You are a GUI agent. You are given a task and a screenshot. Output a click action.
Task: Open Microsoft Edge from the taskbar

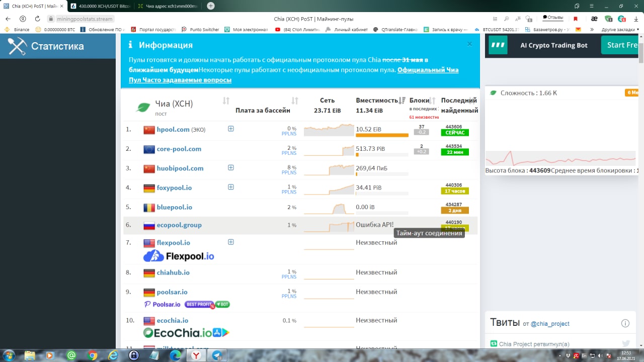175,355
